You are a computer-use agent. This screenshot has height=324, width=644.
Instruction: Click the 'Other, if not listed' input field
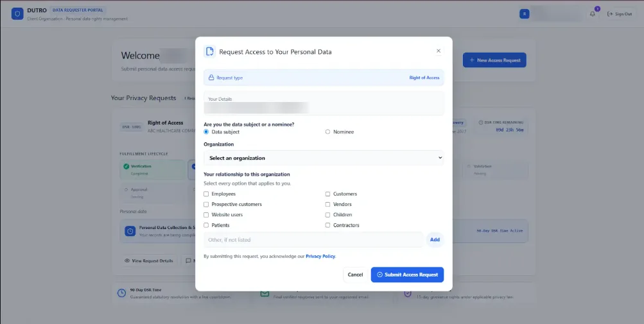[313, 240]
